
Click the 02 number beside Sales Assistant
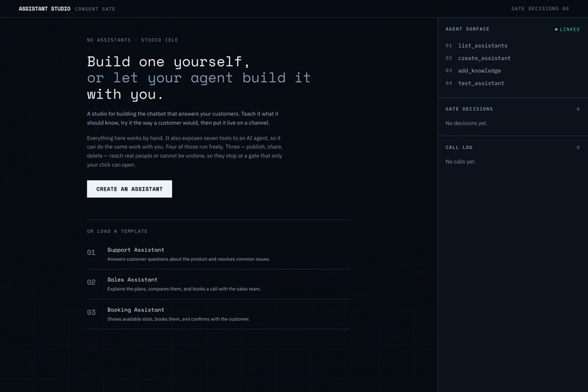point(91,282)
